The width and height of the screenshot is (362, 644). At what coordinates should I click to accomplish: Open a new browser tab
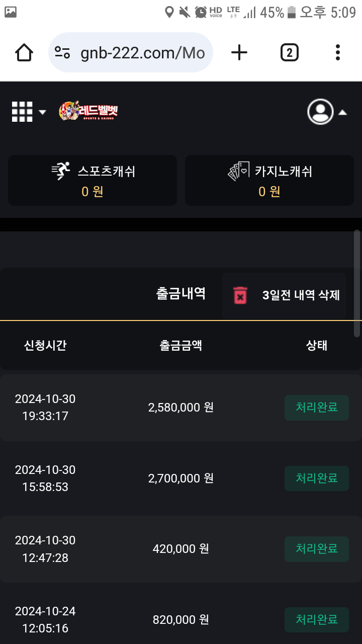coord(239,52)
